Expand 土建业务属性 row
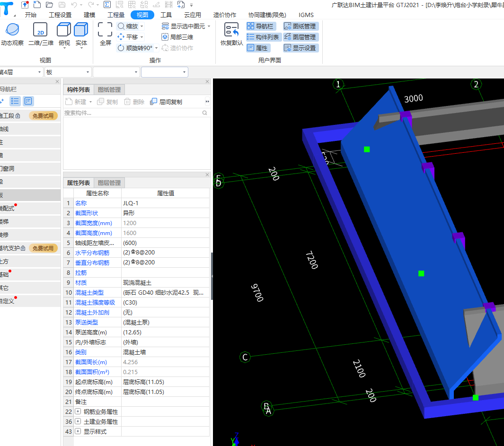 click(78, 421)
